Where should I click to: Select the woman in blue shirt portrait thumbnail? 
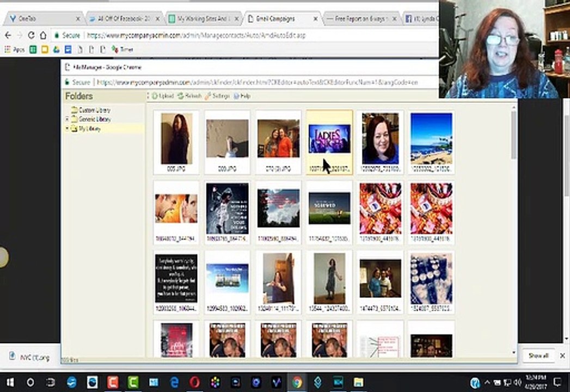[380, 142]
